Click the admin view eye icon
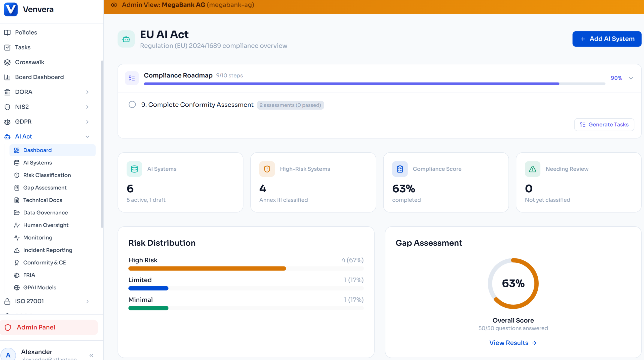 pyautogui.click(x=114, y=5)
